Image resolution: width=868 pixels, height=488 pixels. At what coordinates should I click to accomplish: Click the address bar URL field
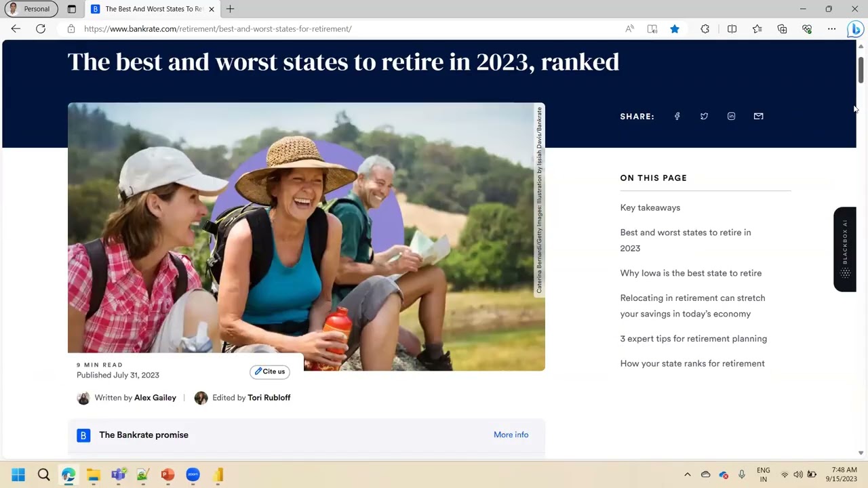(x=218, y=28)
